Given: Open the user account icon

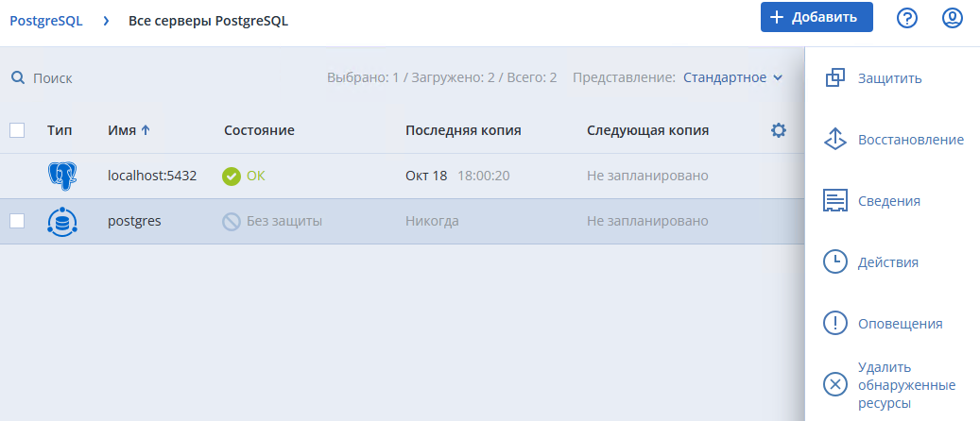Looking at the screenshot, I should 953,18.
